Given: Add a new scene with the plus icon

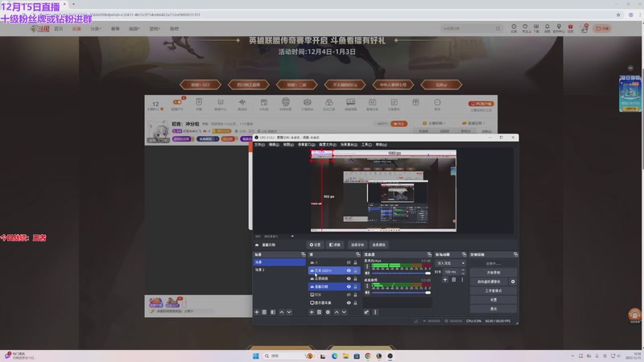Looking at the screenshot, I should click(257, 312).
